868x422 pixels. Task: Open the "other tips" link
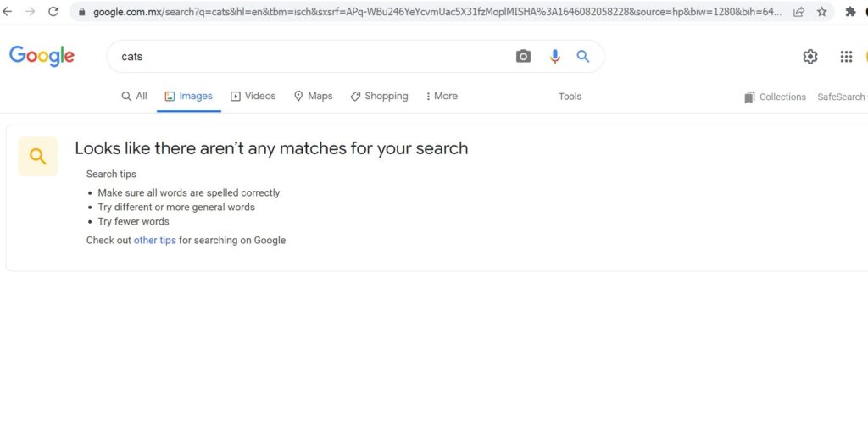pyautogui.click(x=155, y=241)
